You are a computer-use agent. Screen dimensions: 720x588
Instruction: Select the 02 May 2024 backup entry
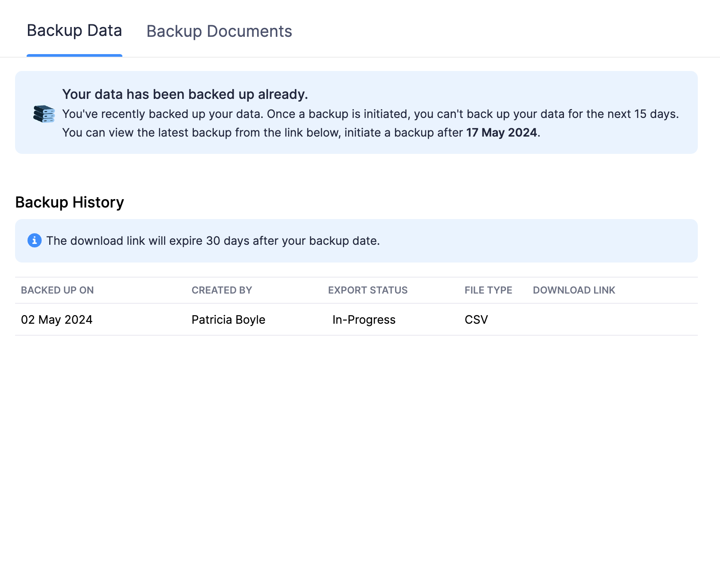pos(57,319)
